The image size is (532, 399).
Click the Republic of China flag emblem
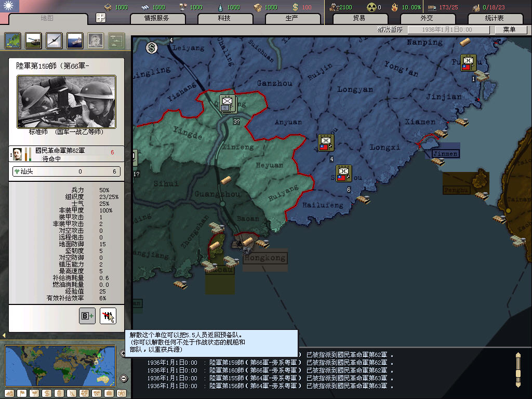(9, 6)
